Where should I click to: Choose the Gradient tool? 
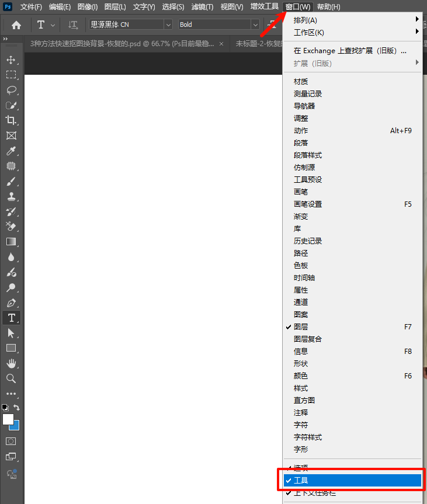11,241
